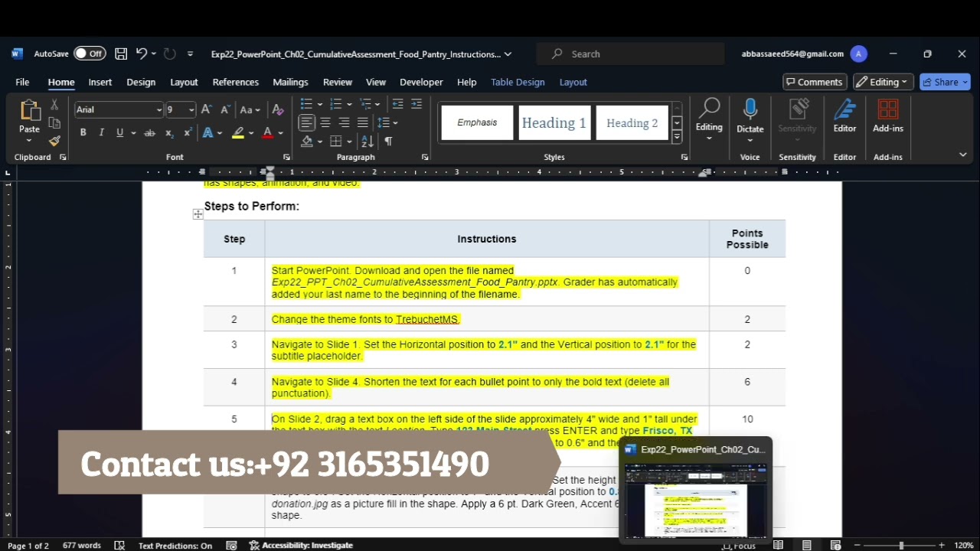Open the font name dropdown

[159, 109]
